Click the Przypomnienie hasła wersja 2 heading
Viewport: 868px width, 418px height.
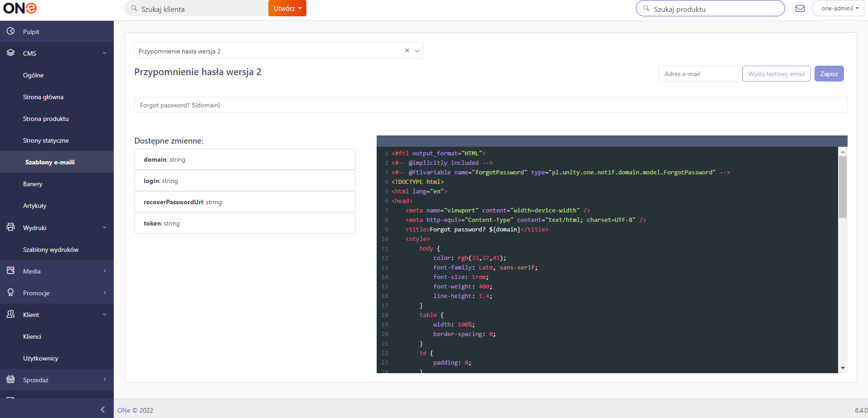pyautogui.click(x=198, y=72)
